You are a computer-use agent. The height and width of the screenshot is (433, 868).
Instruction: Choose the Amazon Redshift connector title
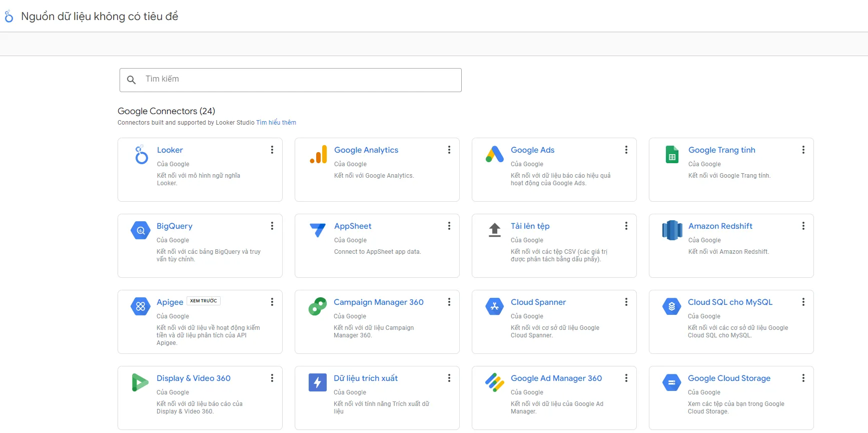(x=720, y=226)
